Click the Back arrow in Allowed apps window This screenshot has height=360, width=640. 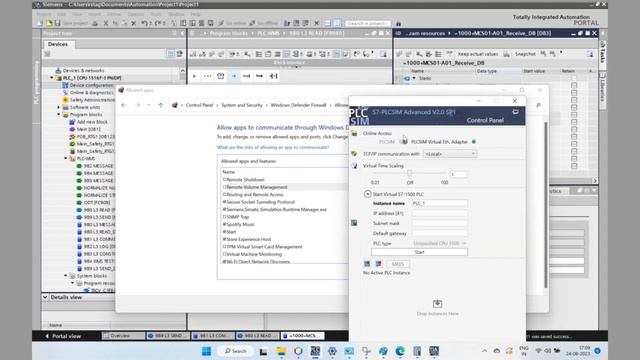124,105
